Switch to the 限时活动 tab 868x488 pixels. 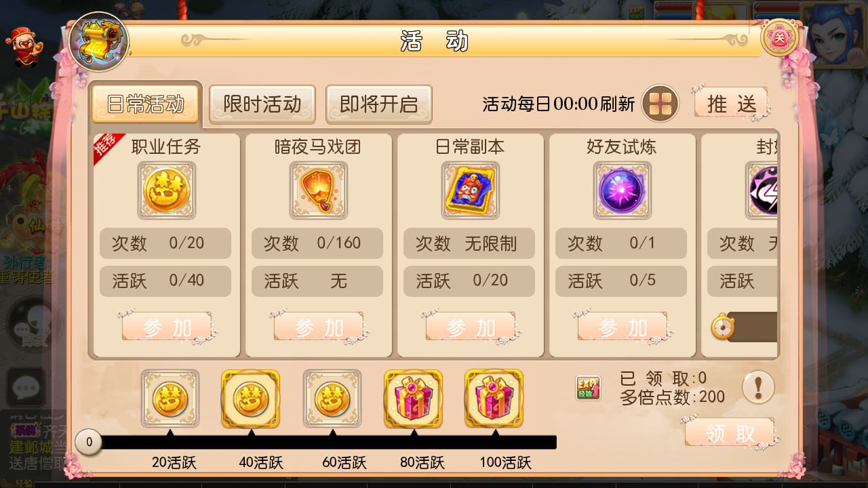(x=262, y=104)
